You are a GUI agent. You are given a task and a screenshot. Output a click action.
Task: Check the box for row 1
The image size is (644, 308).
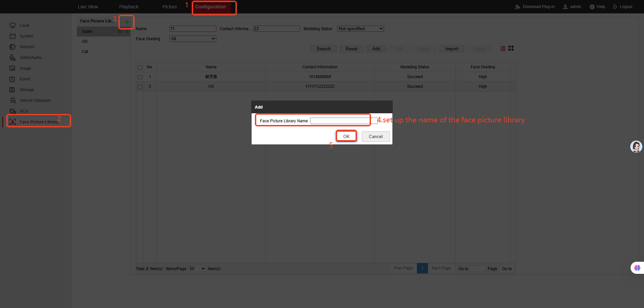click(140, 77)
